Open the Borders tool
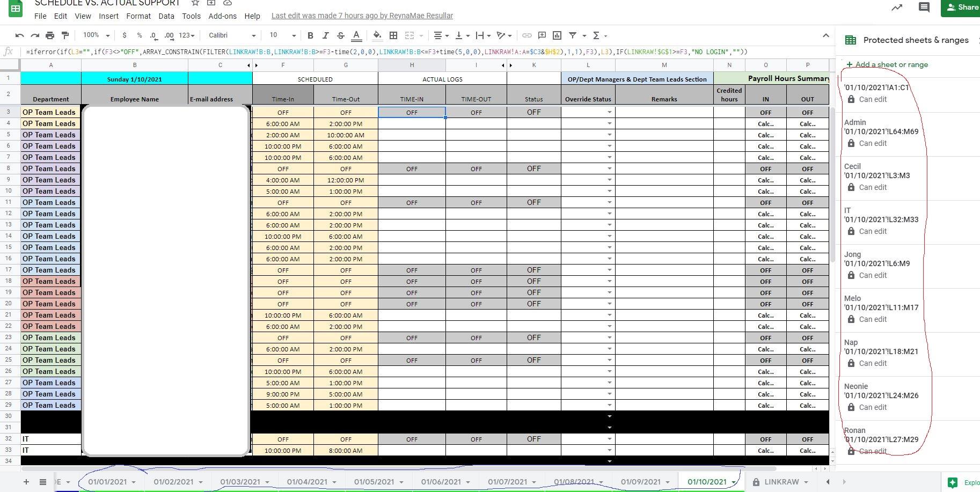980x492 pixels. click(x=393, y=35)
